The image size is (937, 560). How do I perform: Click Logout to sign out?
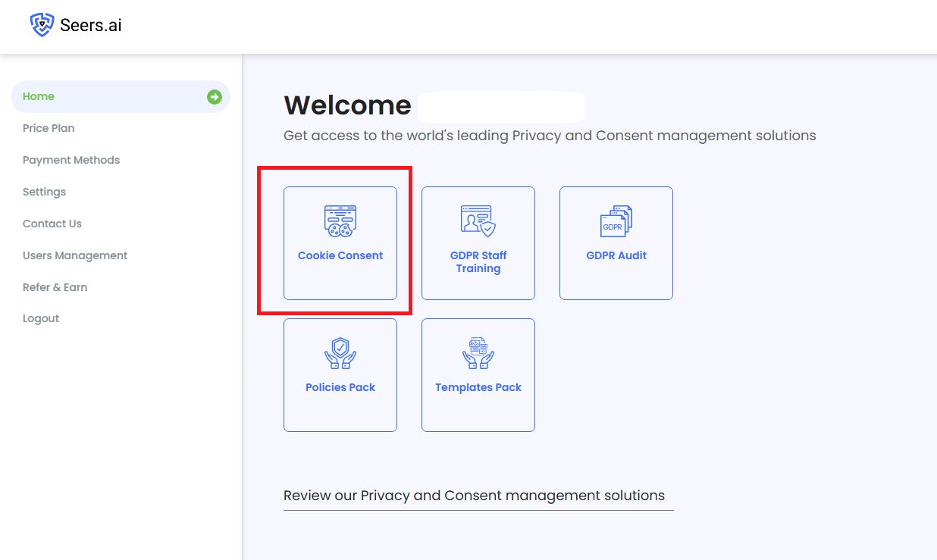pos(40,318)
